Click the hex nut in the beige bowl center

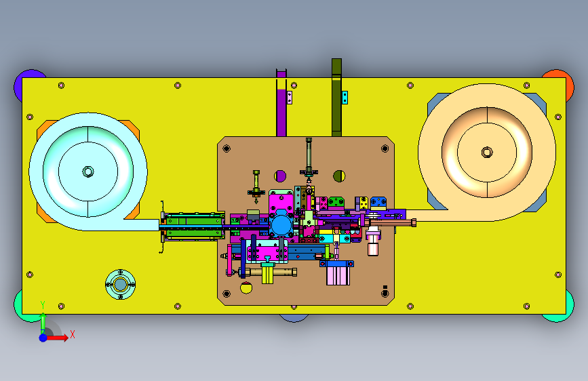(487, 153)
